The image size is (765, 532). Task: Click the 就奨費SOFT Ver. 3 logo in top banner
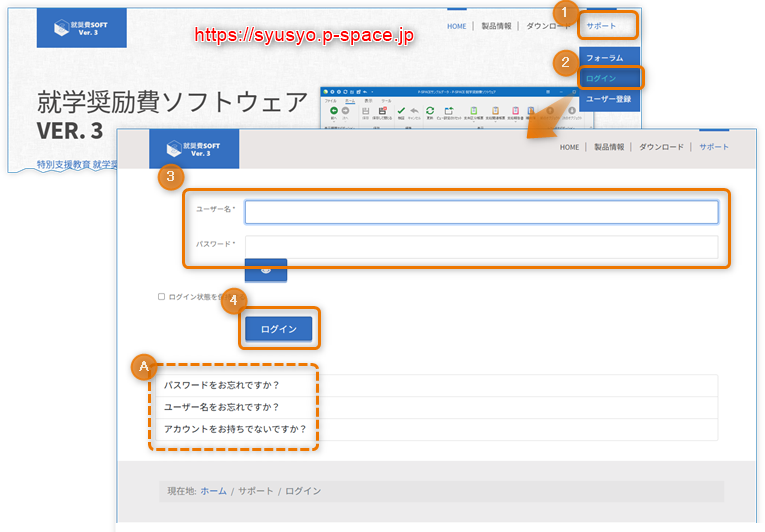pyautogui.click(x=81, y=28)
